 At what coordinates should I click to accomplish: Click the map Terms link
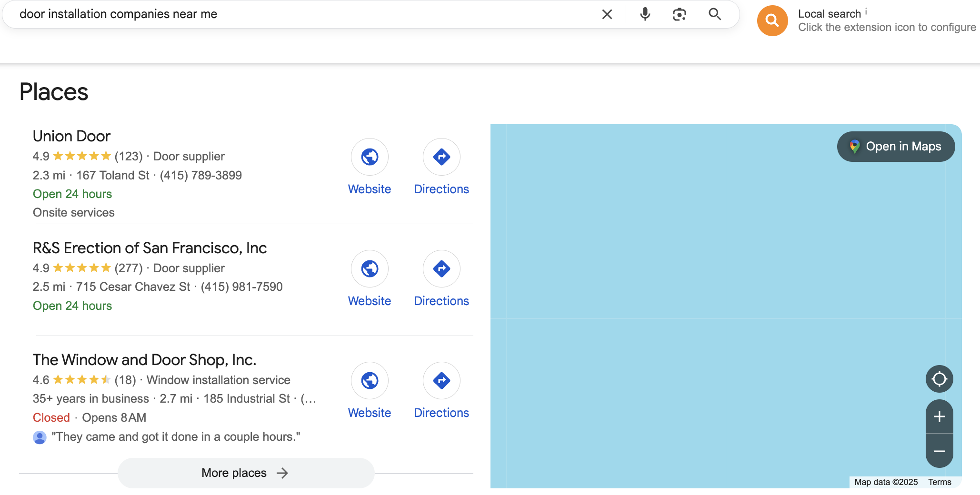coord(940,482)
